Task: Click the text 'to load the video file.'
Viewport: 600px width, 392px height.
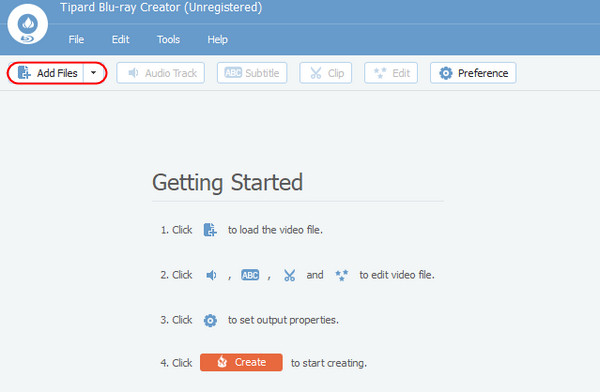Action: pos(275,230)
